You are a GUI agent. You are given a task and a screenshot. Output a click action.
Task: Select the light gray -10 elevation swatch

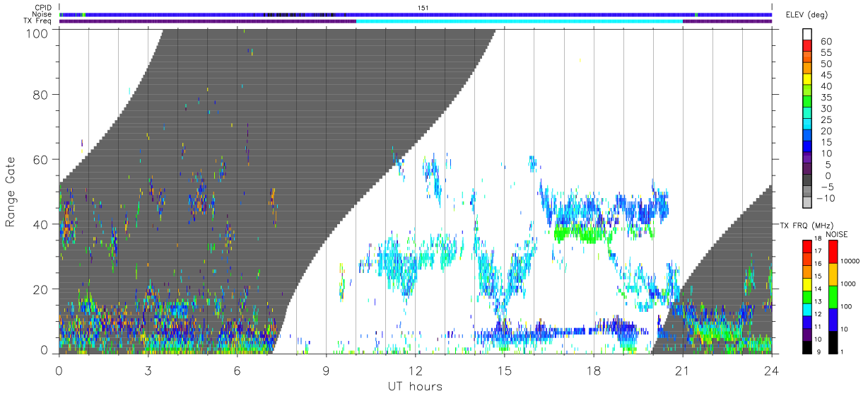click(x=808, y=202)
